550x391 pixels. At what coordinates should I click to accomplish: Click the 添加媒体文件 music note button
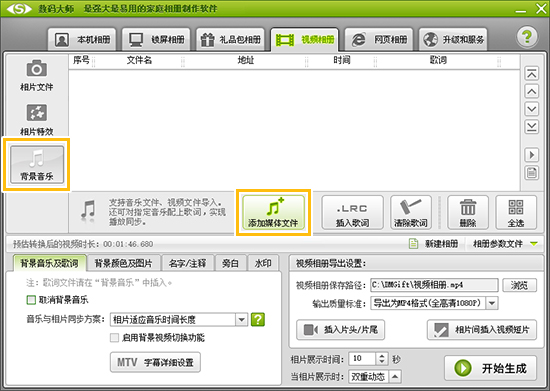273,213
